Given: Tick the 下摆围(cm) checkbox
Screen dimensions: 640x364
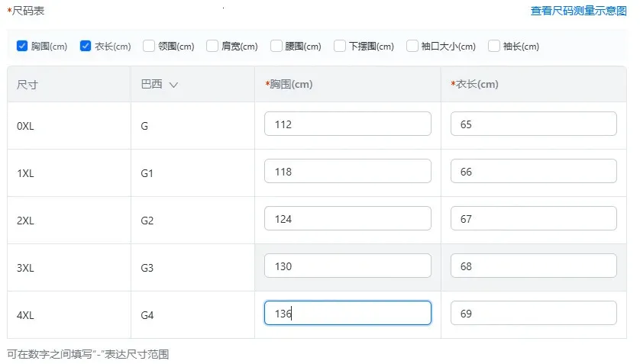Looking at the screenshot, I should pyautogui.click(x=340, y=46).
